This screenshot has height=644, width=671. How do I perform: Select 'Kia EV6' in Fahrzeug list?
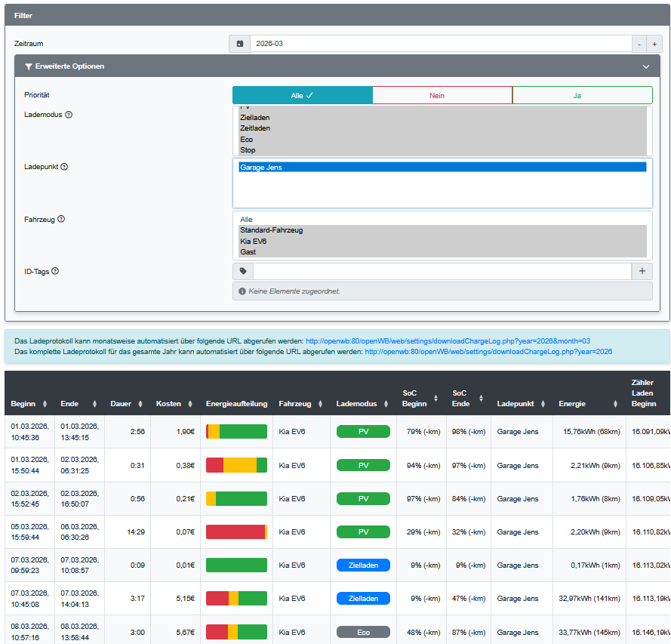tap(254, 241)
